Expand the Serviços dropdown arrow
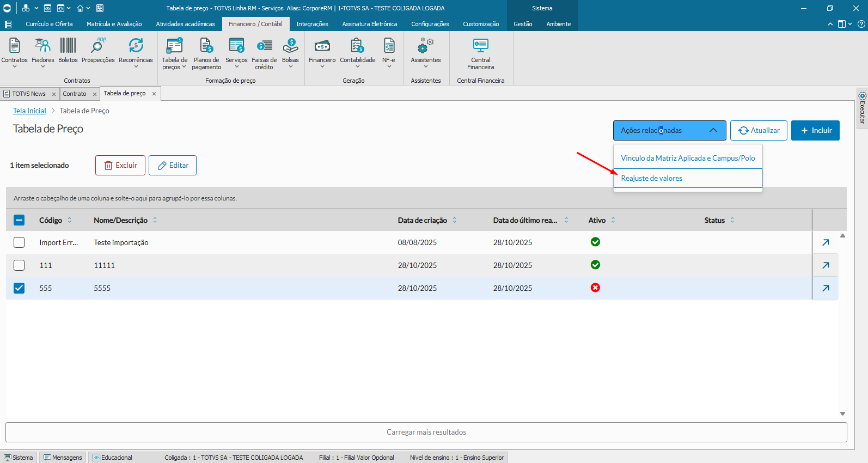Screen dimensions: 868x463 pos(236,67)
